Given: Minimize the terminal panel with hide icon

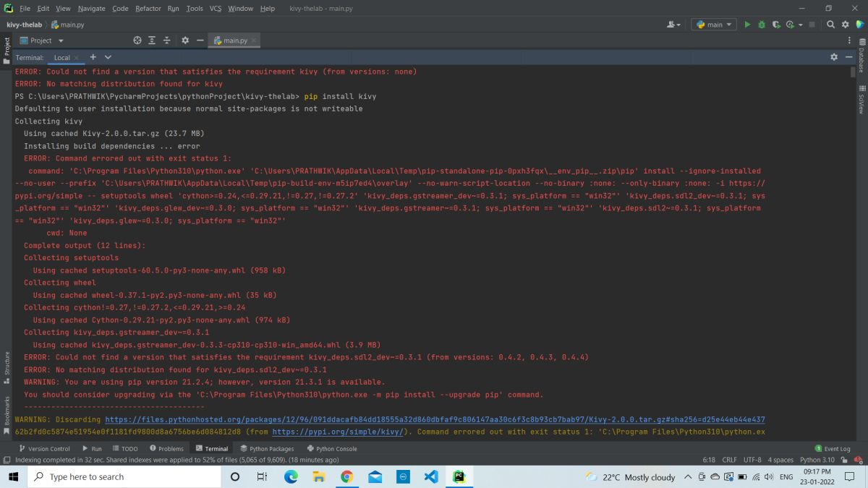Looking at the screenshot, I should [848, 57].
